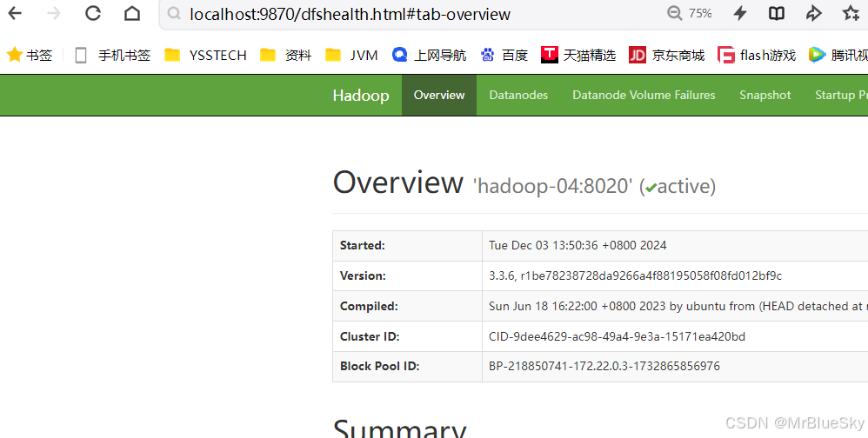Screen dimensions: 868x438
Task: Open the 资料 bookmark folder
Action: [x=285, y=55]
